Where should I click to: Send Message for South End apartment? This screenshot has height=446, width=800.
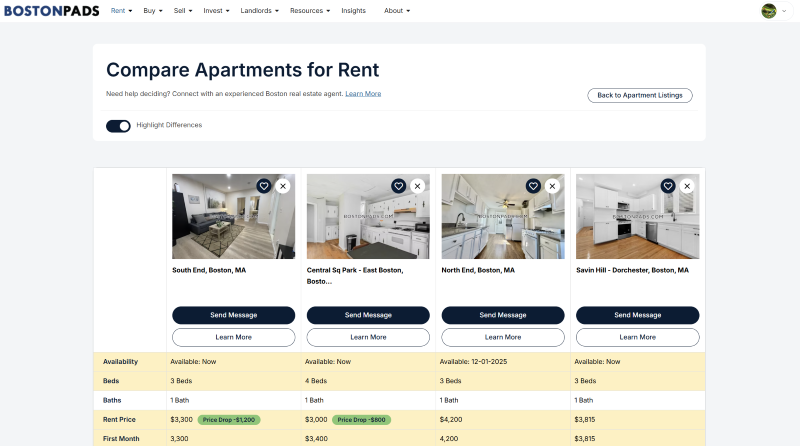pos(234,315)
